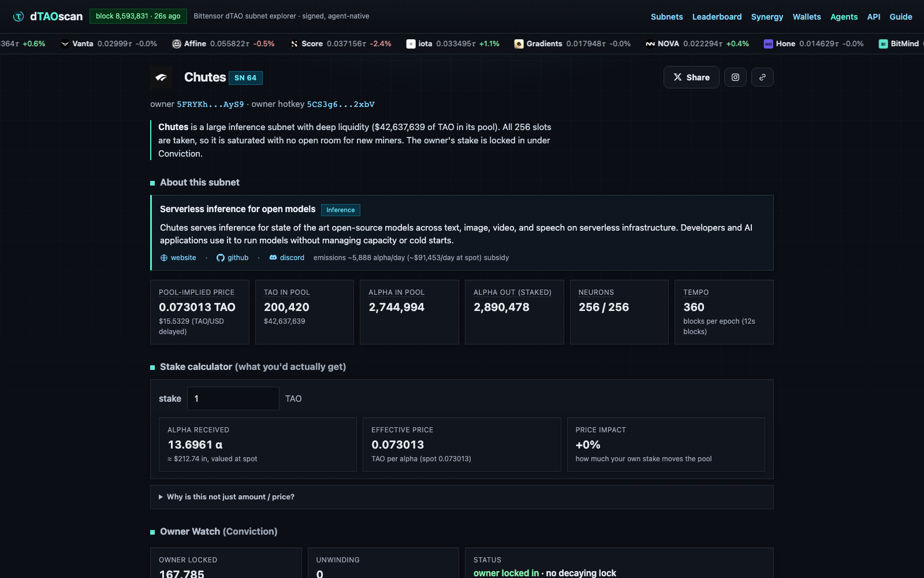Click the Affine ticker icon

tap(177, 44)
